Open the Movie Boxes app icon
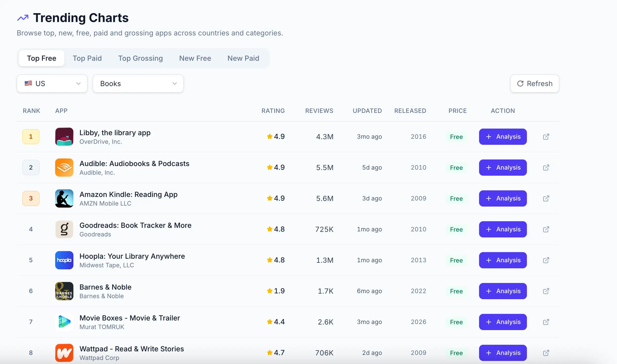The image size is (617, 364). (64, 322)
